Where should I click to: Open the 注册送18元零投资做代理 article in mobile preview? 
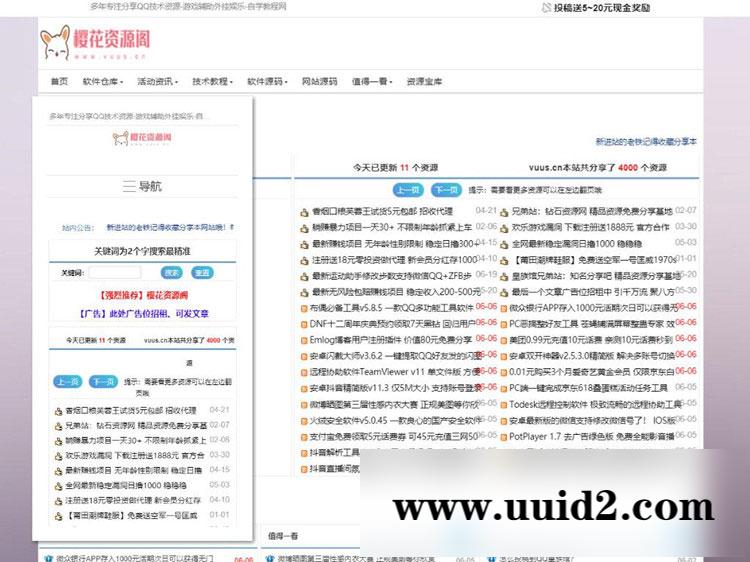[133, 501]
